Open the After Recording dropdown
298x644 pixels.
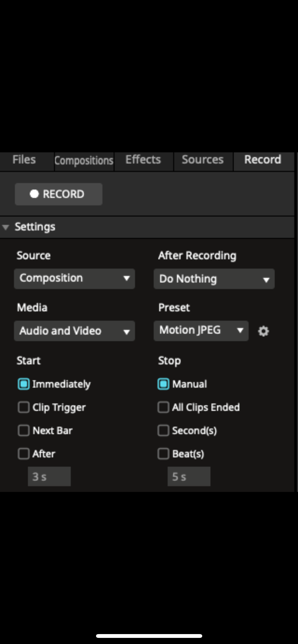coord(214,279)
